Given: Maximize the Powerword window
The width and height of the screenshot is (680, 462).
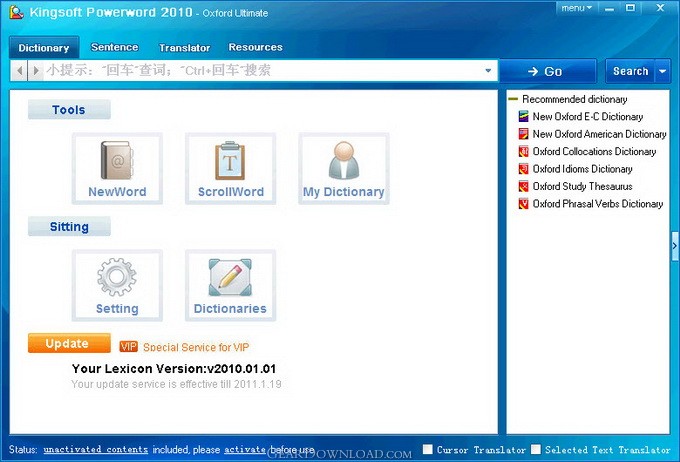Looking at the screenshot, I should tap(631, 8).
